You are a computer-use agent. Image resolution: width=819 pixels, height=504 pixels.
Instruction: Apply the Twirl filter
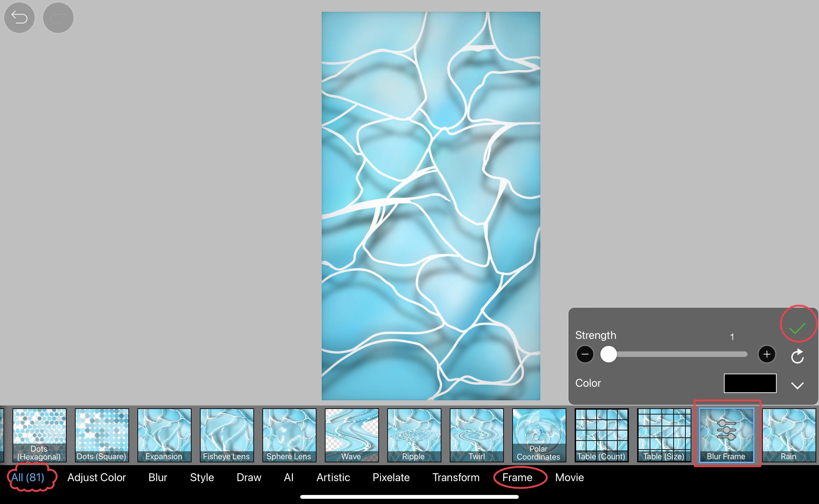476,435
